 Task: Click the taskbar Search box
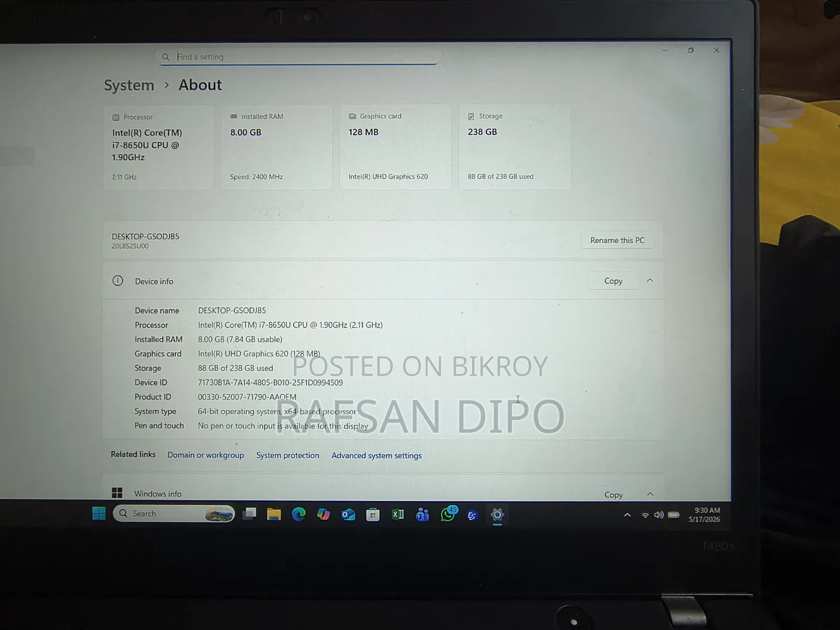point(174,513)
